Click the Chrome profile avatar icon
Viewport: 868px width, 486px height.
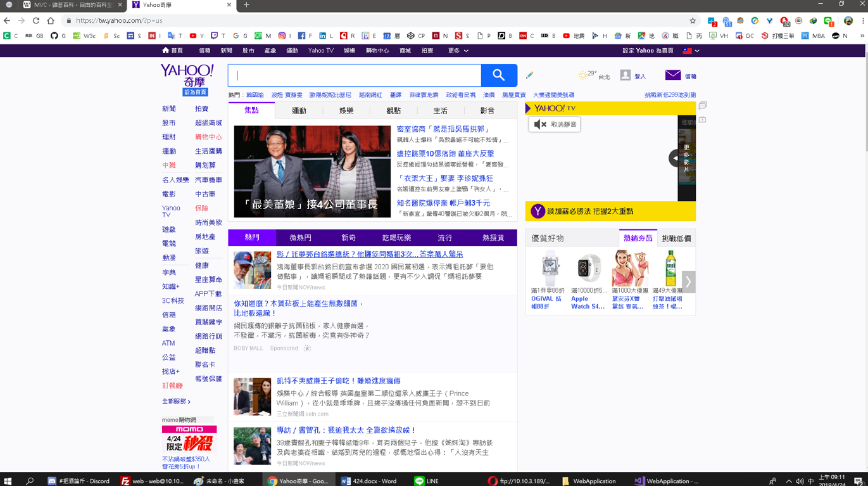coord(848,20)
